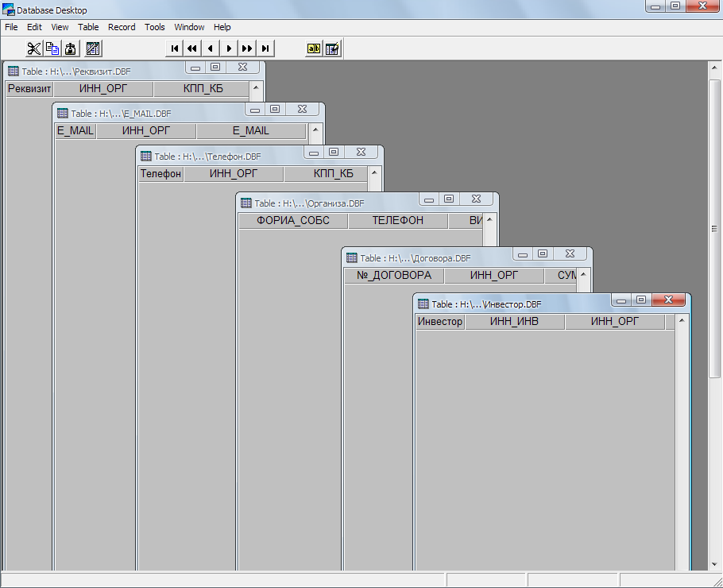Click the Edit Data toolbar icon
723x588 pixels.
point(332,48)
